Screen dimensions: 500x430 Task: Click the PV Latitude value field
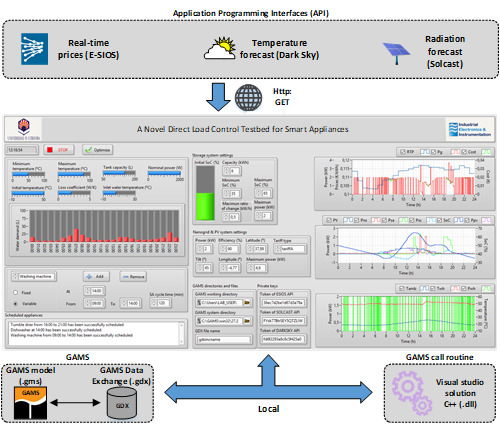[260, 249]
